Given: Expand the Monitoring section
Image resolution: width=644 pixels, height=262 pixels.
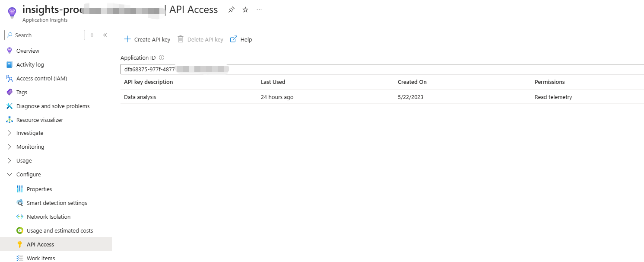Looking at the screenshot, I should [x=10, y=147].
